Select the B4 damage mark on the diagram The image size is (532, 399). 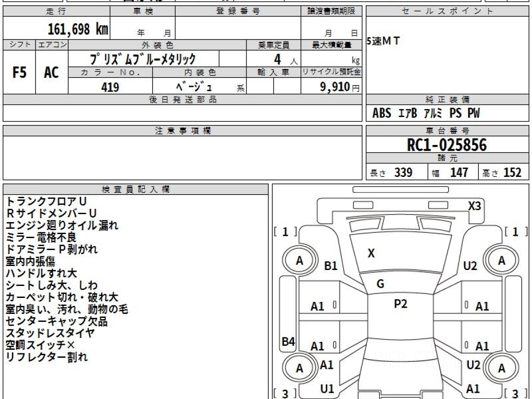point(289,342)
